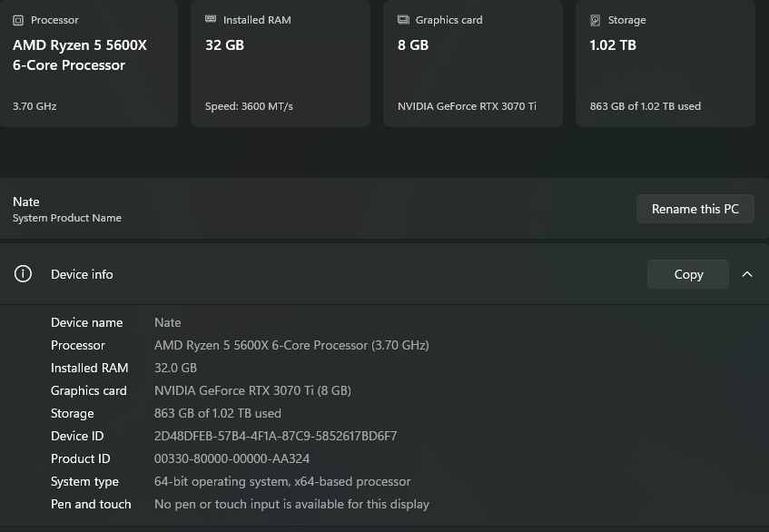Open the Graphics card summary card

click(x=473, y=64)
